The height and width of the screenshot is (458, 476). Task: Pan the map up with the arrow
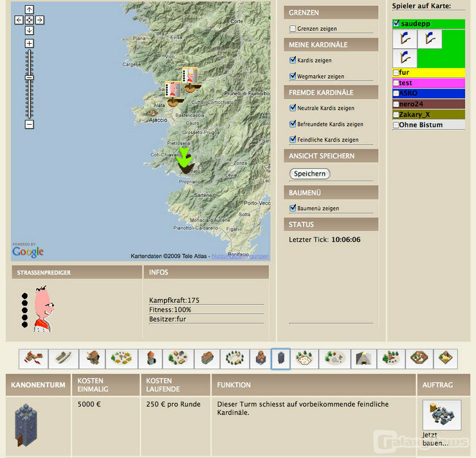coord(29,10)
